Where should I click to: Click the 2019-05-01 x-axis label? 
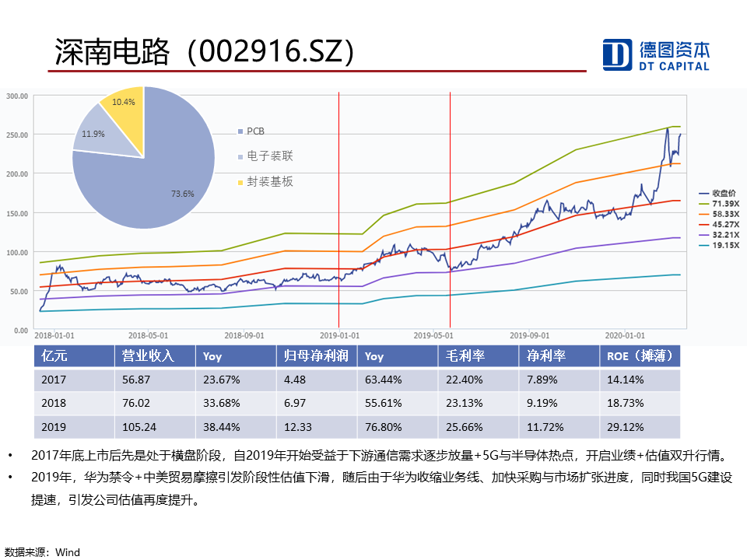433,335
